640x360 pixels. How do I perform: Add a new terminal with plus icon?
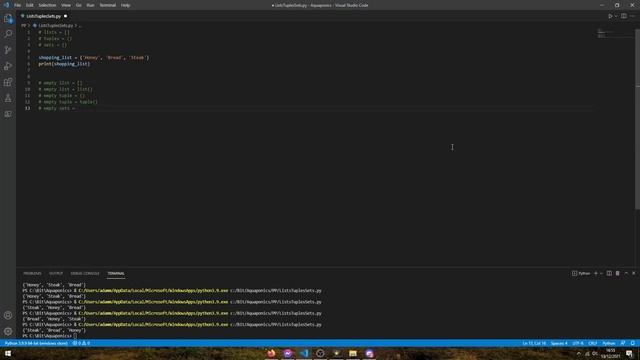click(x=596, y=273)
